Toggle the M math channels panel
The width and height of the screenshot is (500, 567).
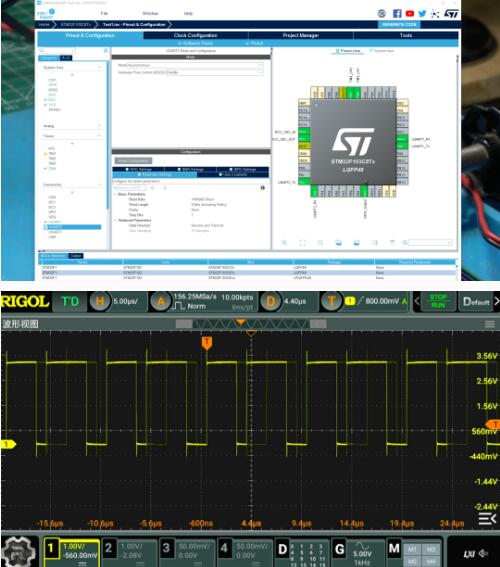pyautogui.click(x=415, y=552)
